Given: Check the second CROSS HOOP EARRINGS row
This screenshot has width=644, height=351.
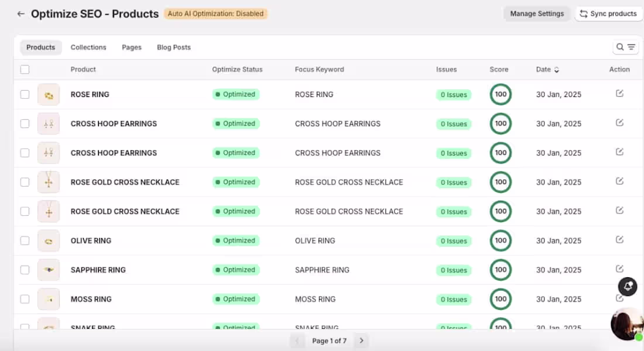Looking at the screenshot, I should tap(25, 153).
